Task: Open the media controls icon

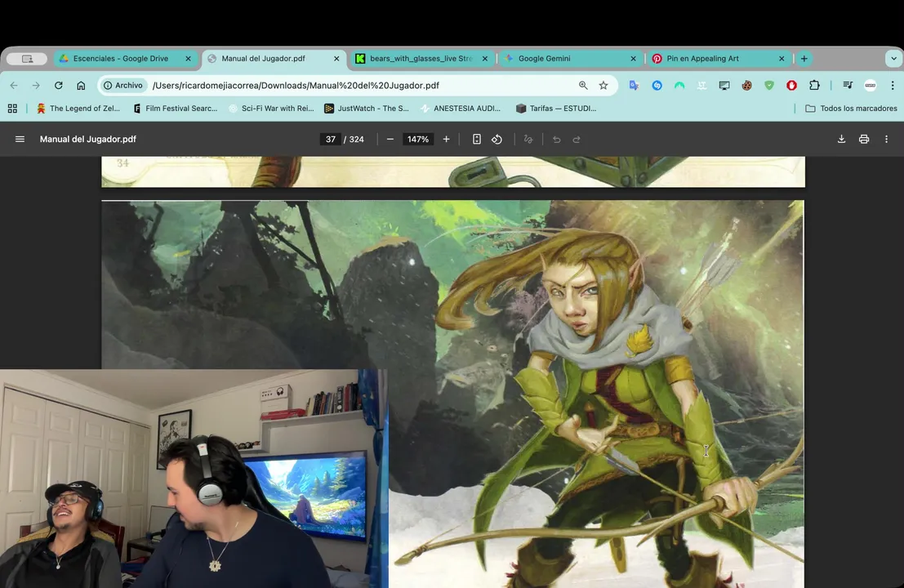Action: click(x=848, y=85)
